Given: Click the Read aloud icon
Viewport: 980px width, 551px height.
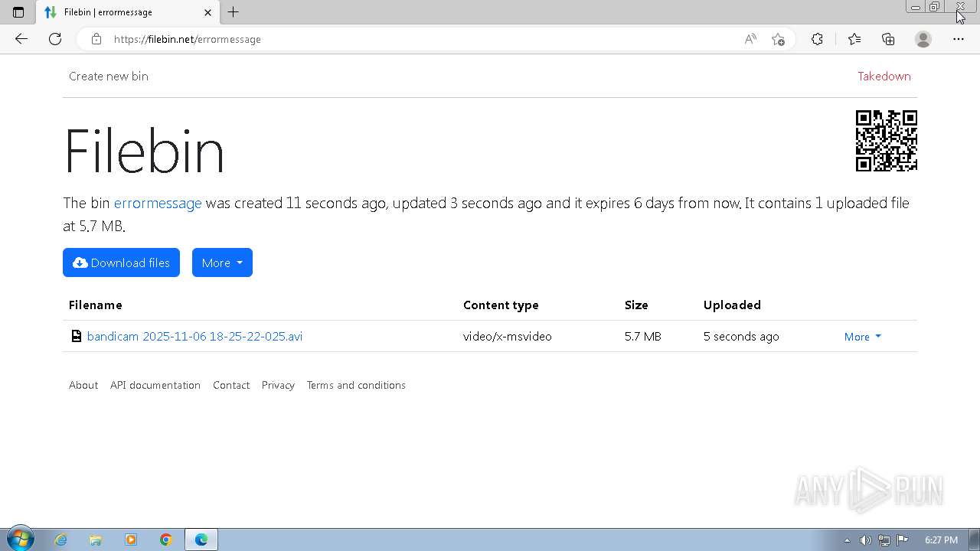Looking at the screenshot, I should [x=750, y=39].
